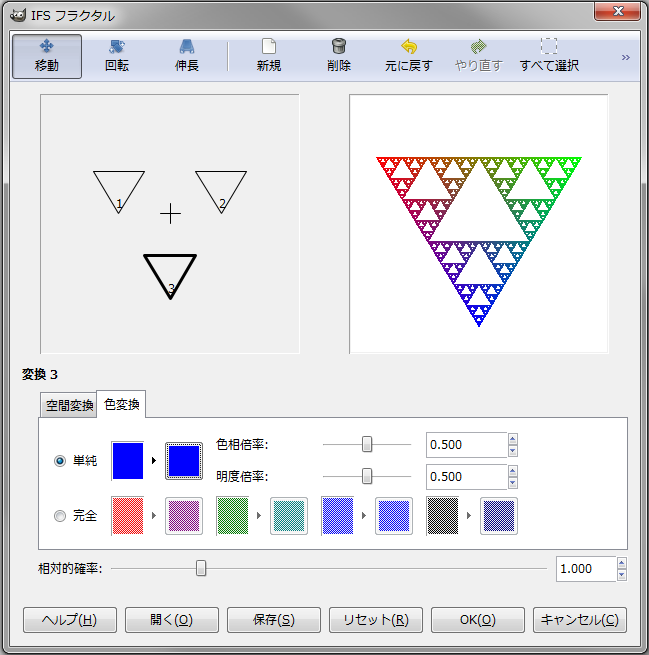The width and height of the screenshot is (649, 655).
Task: Click the green 完全 source swatch
Action: (233, 516)
